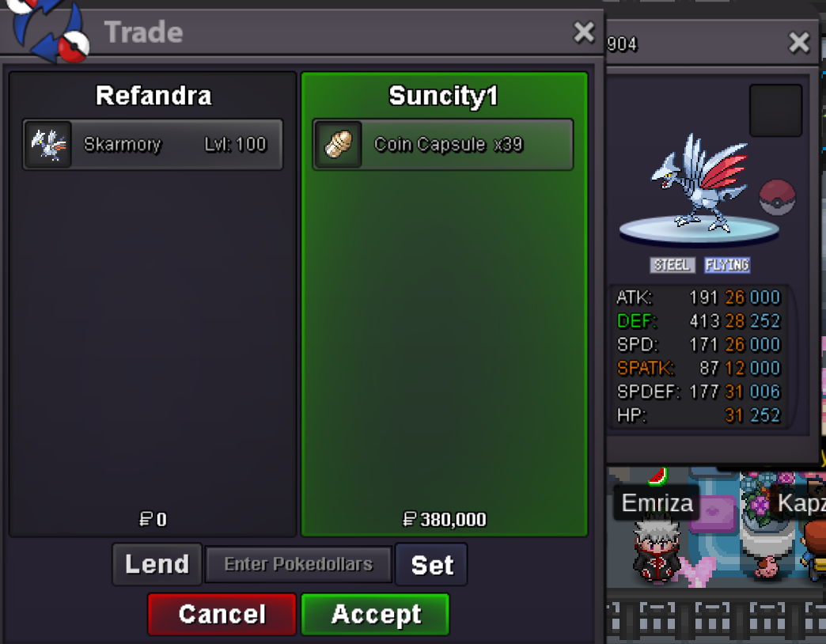Select the Coin Capsule x39 trade entry

pyautogui.click(x=443, y=144)
